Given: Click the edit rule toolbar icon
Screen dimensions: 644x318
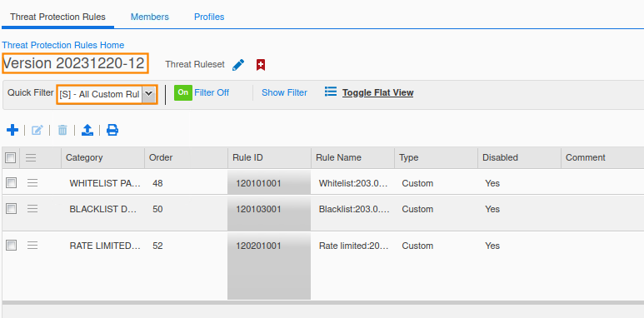Looking at the screenshot, I should click(37, 130).
